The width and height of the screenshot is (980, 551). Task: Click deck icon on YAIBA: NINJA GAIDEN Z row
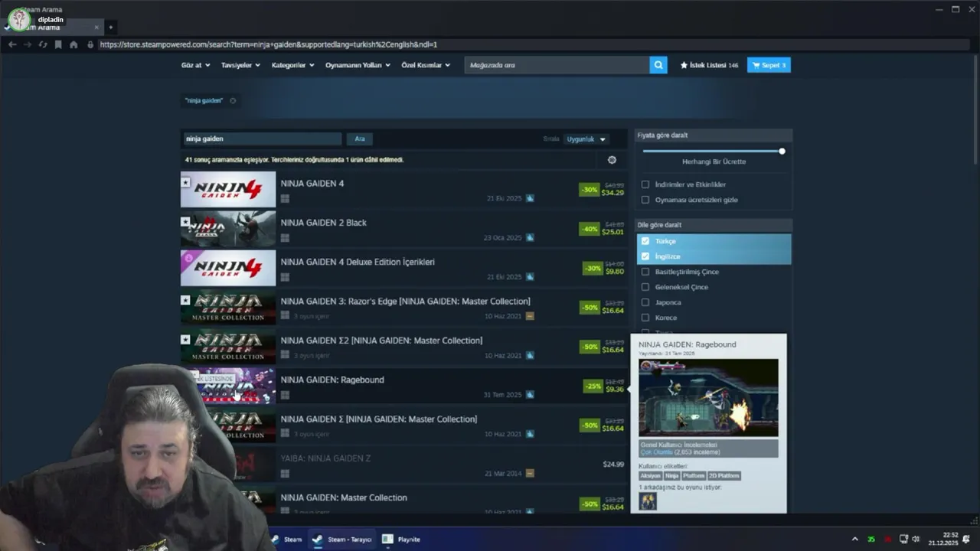[530, 474]
